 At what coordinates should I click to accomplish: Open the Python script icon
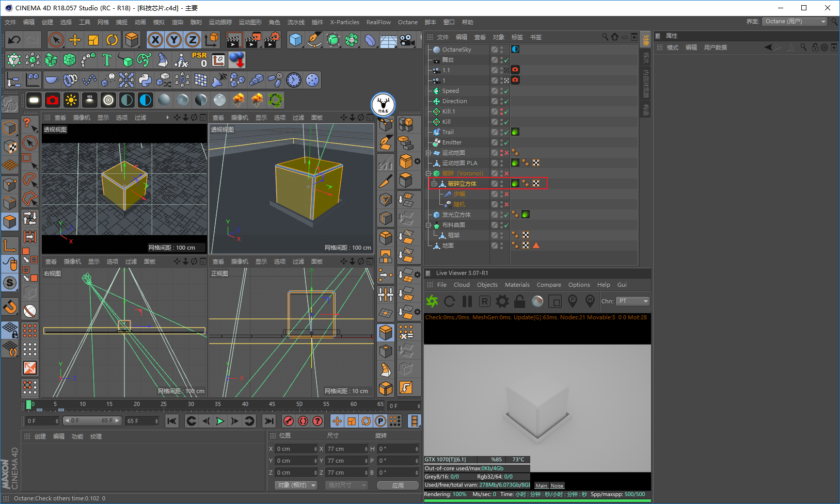[145, 80]
